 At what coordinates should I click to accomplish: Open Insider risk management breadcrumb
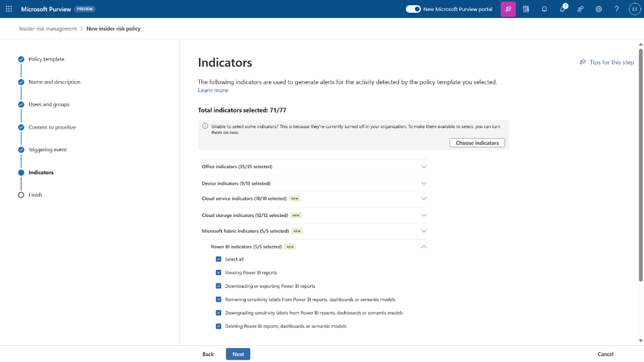point(48,29)
